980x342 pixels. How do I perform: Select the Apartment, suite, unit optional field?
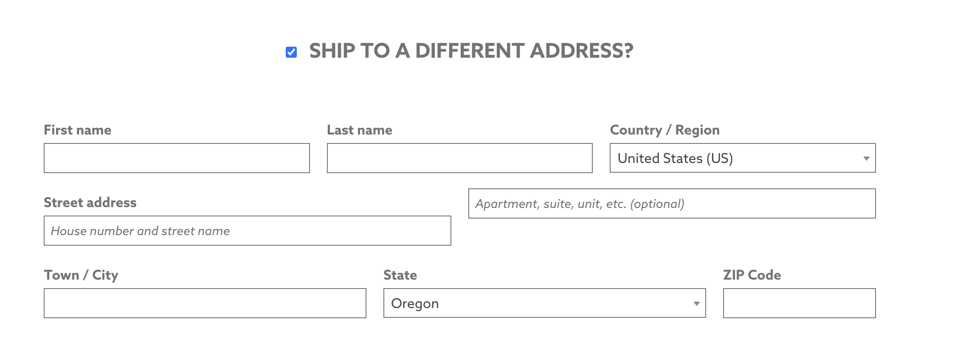pyautogui.click(x=672, y=204)
